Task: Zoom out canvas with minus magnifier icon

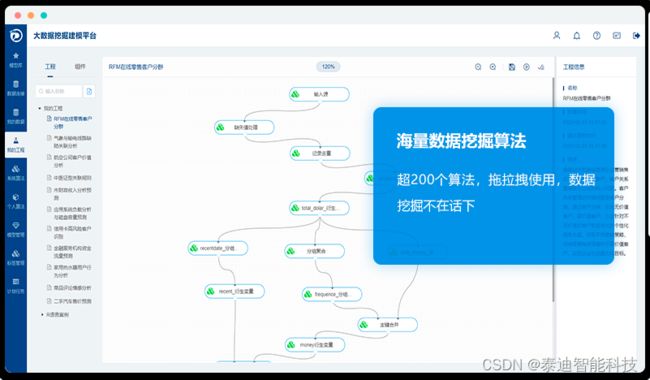Action: pyautogui.click(x=478, y=67)
